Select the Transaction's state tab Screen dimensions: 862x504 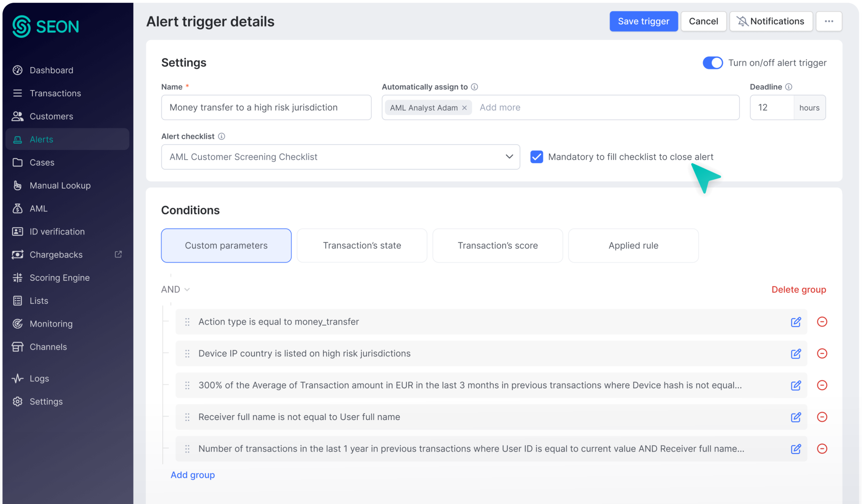pyautogui.click(x=361, y=246)
